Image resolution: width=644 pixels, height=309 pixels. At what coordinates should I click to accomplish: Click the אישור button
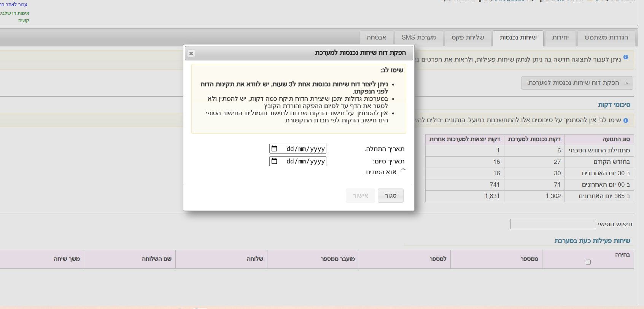(x=360, y=195)
